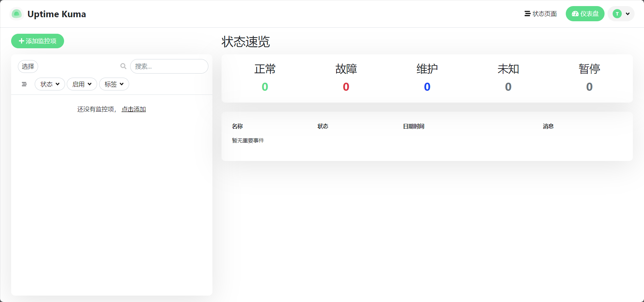Image resolution: width=644 pixels, height=302 pixels.
Task: Click the Uptime Kuma logo icon
Action: click(17, 14)
